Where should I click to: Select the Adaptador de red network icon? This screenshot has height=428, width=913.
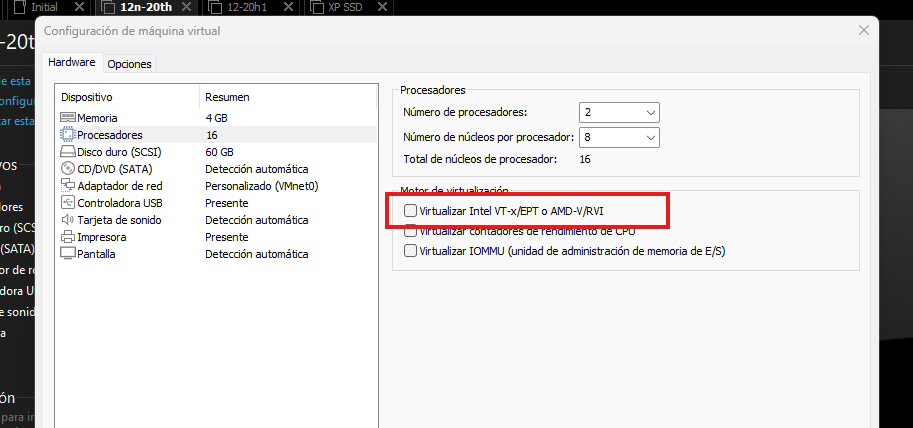tap(68, 186)
